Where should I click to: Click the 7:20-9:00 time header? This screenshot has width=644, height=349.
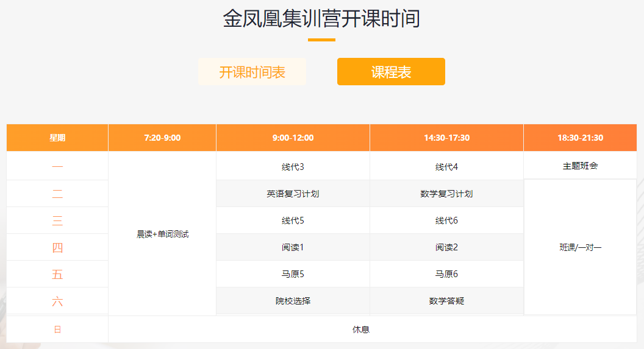tap(162, 138)
